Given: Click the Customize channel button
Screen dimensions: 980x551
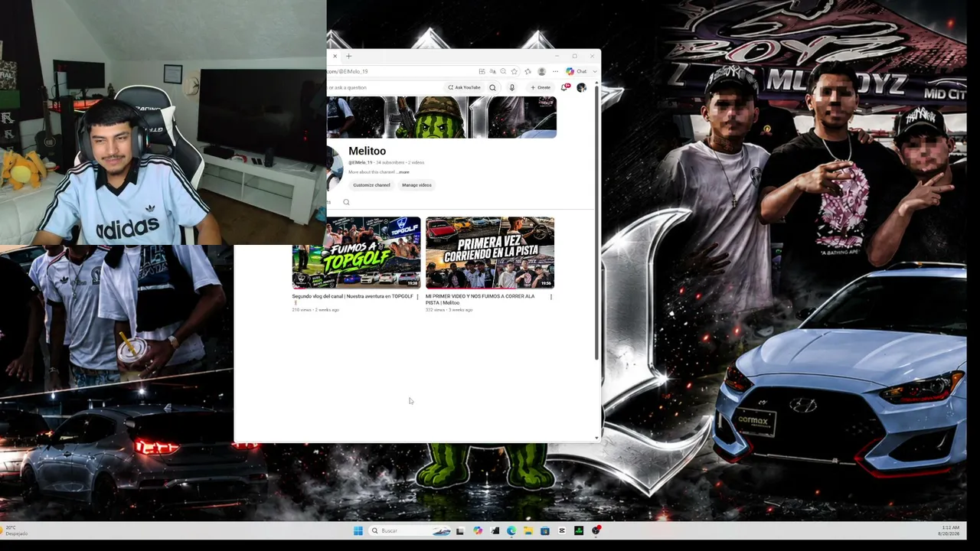Looking at the screenshot, I should 371,185.
